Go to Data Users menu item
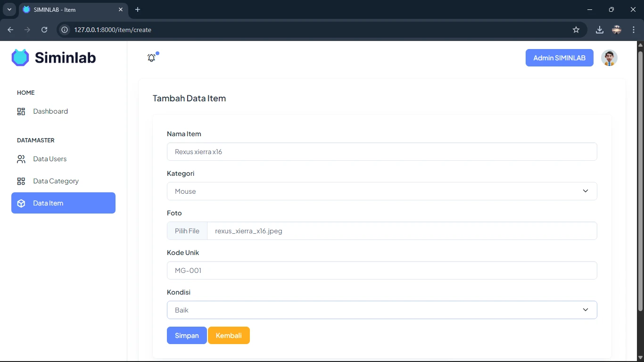This screenshot has width=644, height=362. 50,159
